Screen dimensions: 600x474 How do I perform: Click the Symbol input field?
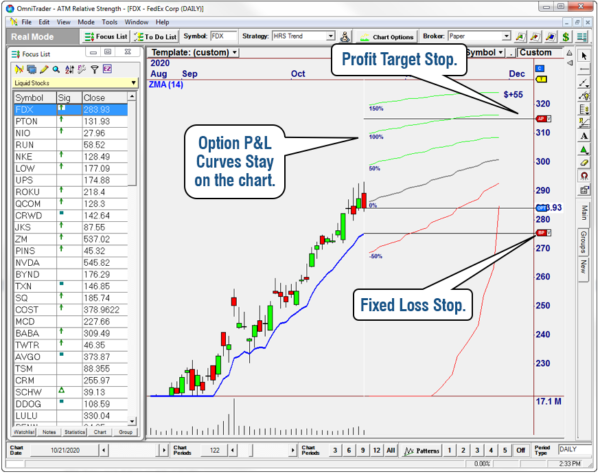point(223,37)
